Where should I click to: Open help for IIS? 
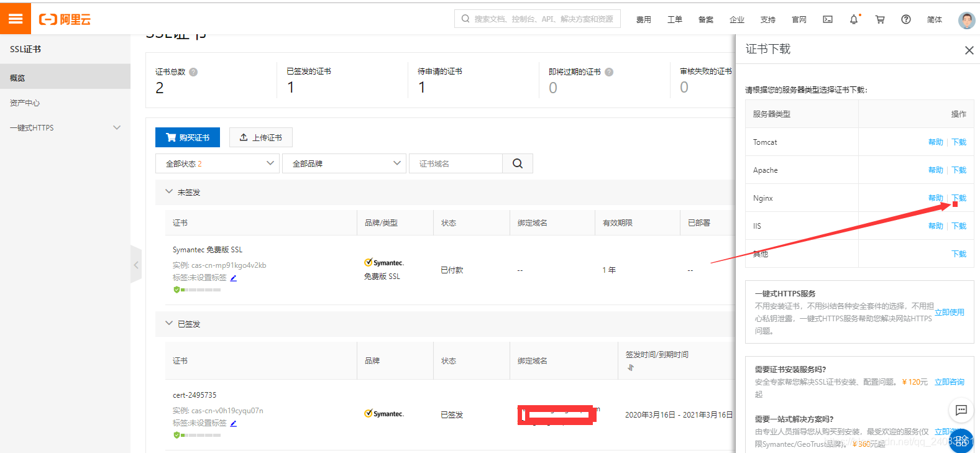pyautogui.click(x=935, y=226)
